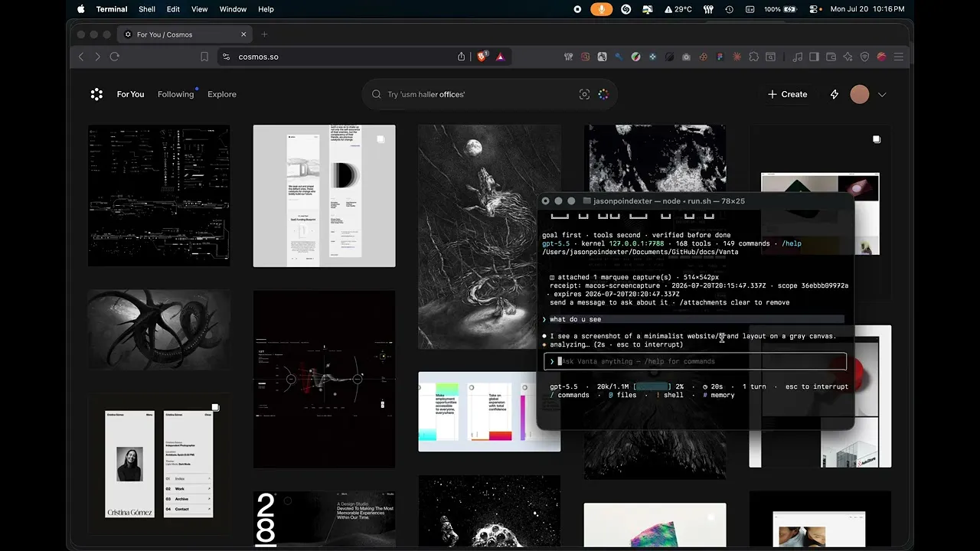Open the white circuit diagram thumbnail on black
This screenshot has width=980, height=551.
pyautogui.click(x=158, y=195)
